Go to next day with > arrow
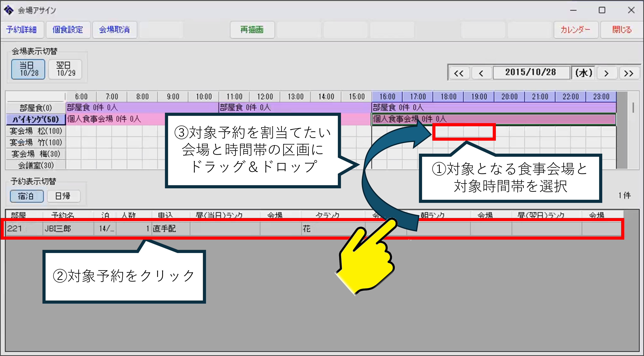The width and height of the screenshot is (644, 356). (607, 73)
